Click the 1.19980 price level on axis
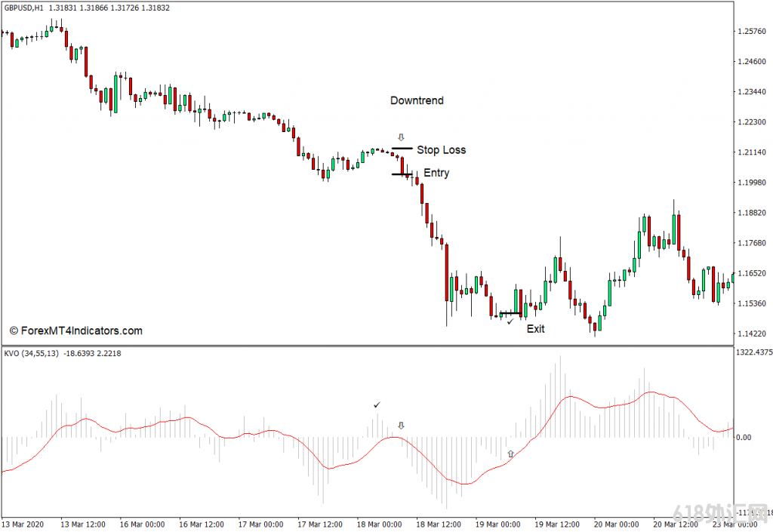The height and width of the screenshot is (532, 773). pyautogui.click(x=752, y=183)
